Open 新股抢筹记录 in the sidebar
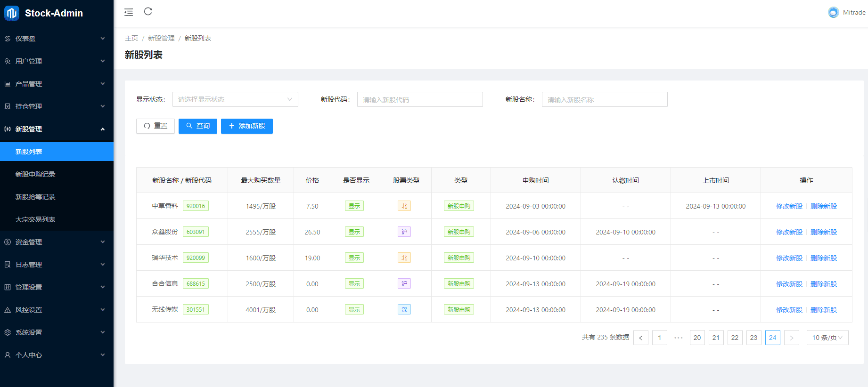This screenshot has height=387, width=868. [x=57, y=197]
